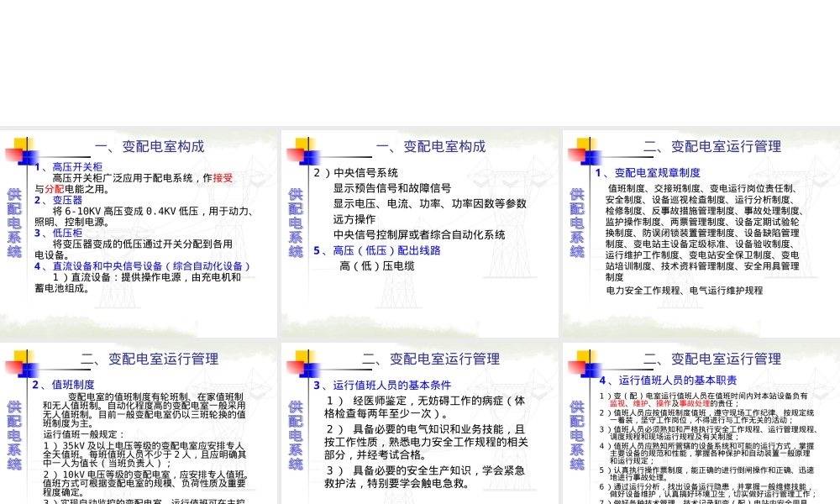Viewport: 840px width, 504px height.
Task: Select red text 监视、维护、操作
Action: click(640, 403)
